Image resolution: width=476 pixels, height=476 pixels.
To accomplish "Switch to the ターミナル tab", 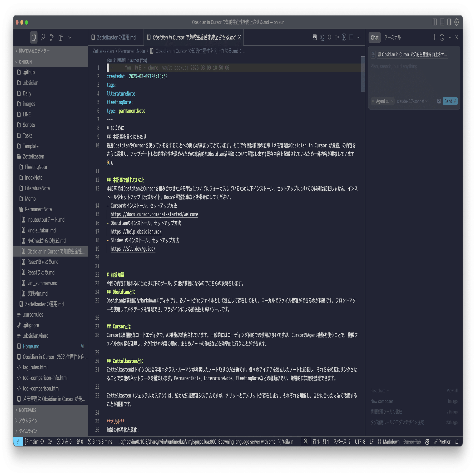I will tap(392, 37).
